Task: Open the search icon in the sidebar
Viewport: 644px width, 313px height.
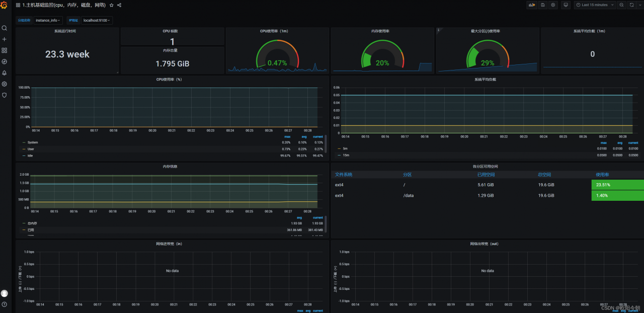Action: pos(5,28)
